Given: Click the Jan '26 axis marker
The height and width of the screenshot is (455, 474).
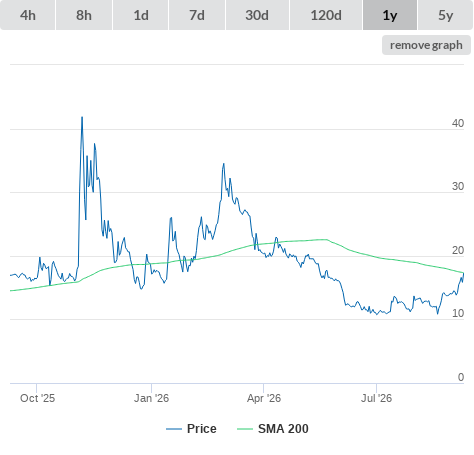Looking at the screenshot, I should (151, 398).
